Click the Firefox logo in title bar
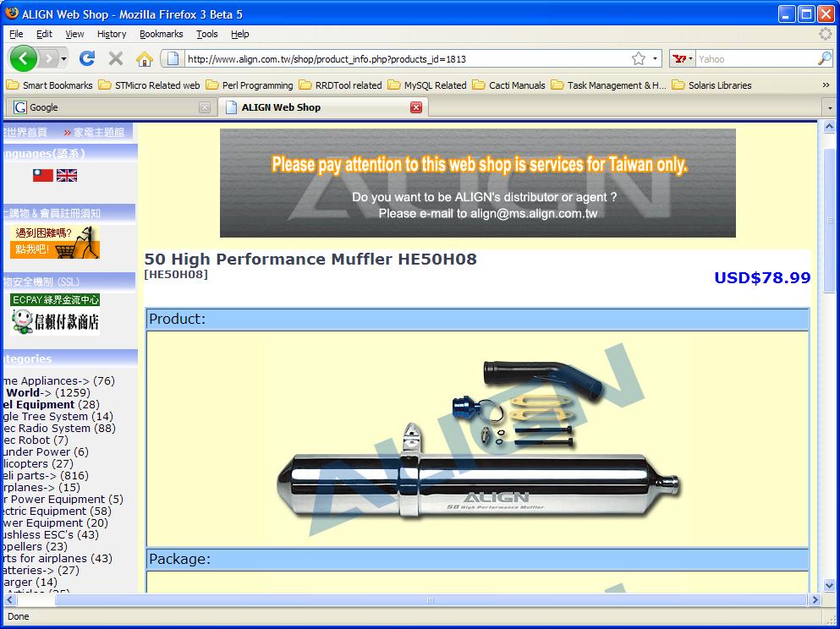Viewport: 840px width, 629px height. 11,14
